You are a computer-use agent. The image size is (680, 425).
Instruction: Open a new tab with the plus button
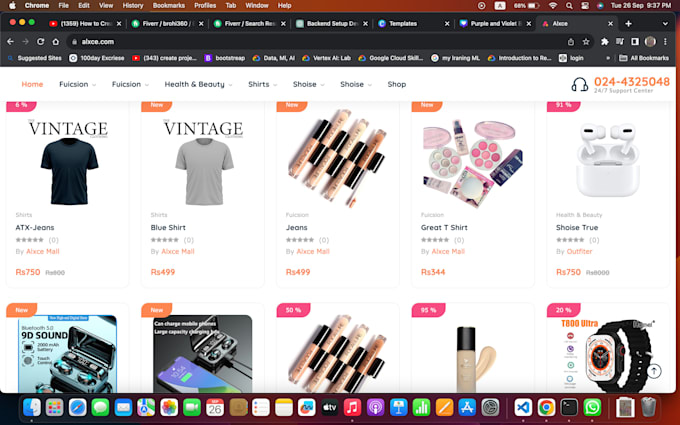pos(628,23)
